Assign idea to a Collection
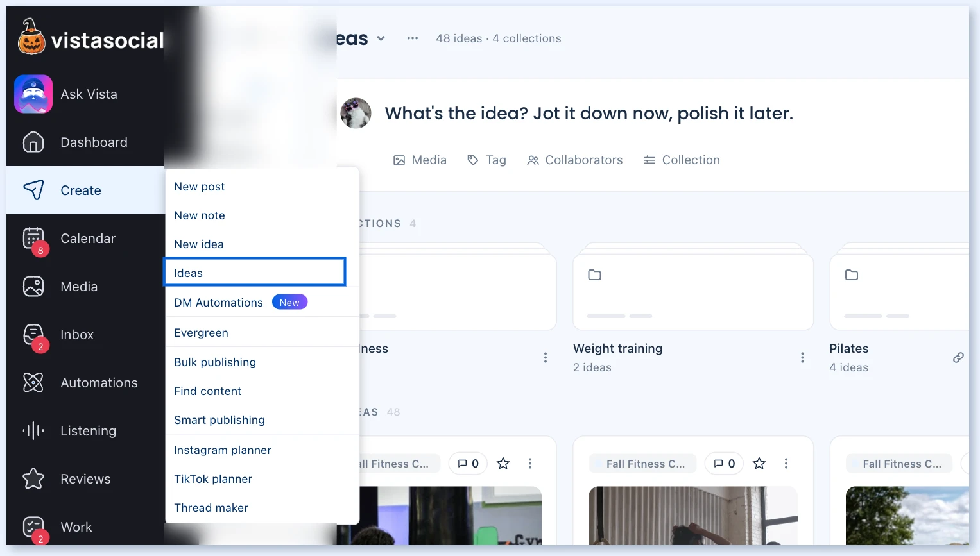The height and width of the screenshot is (556, 980). (682, 160)
